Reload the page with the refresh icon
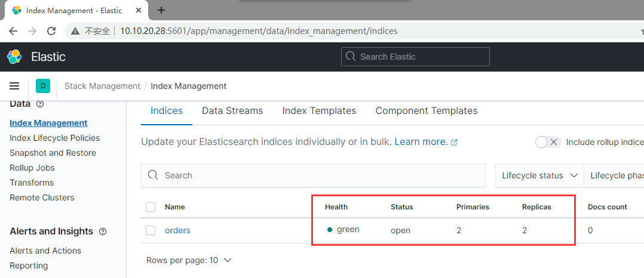Image resolution: width=644 pixels, height=278 pixels. [x=52, y=31]
